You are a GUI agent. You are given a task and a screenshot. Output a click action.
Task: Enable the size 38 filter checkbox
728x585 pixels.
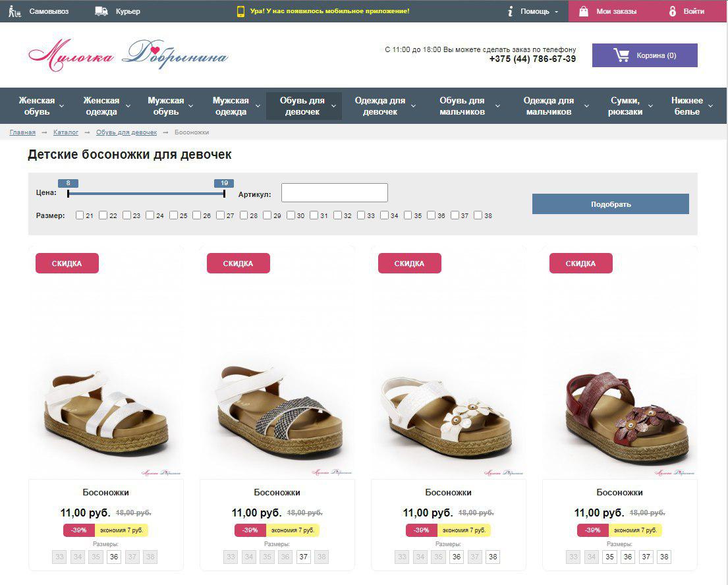click(x=478, y=215)
